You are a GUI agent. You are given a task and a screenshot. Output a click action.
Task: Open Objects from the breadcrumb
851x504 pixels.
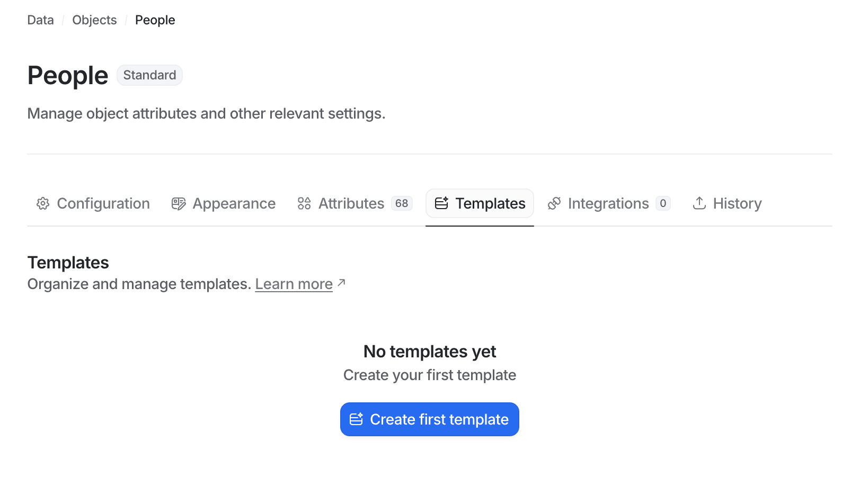coord(94,20)
